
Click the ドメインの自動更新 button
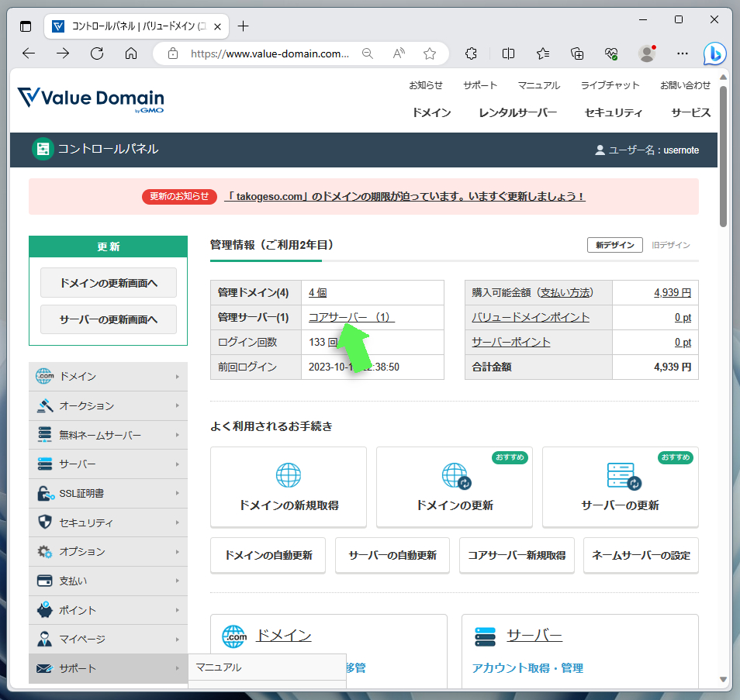pyautogui.click(x=268, y=555)
